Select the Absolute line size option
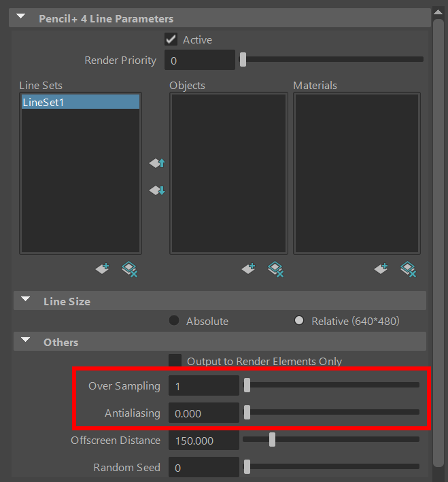The height and width of the screenshot is (482, 448). (x=174, y=321)
